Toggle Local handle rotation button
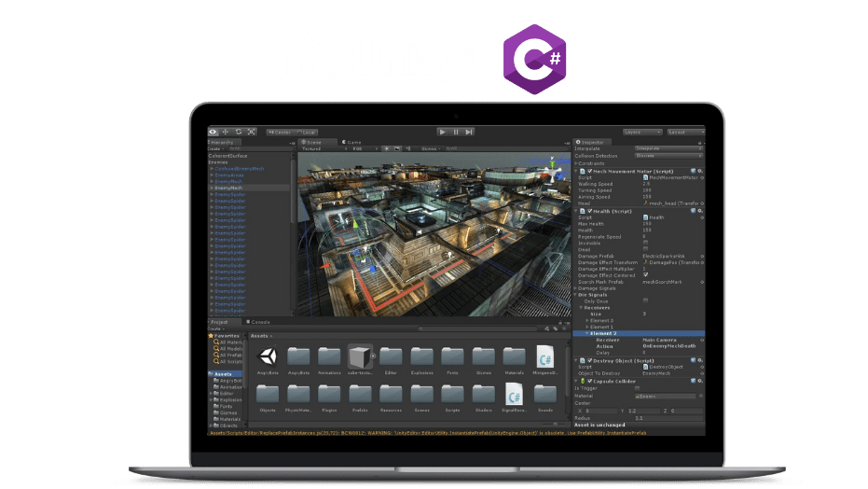Image resolution: width=868 pixels, height=489 pixels. click(x=306, y=133)
